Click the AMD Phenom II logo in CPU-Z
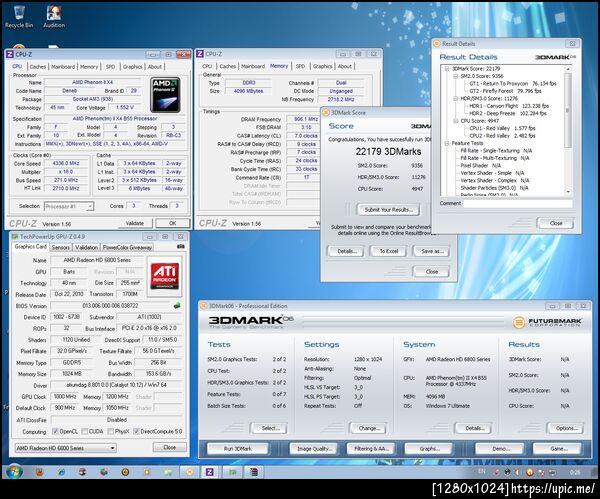The width and height of the screenshot is (600, 499). pos(165,95)
